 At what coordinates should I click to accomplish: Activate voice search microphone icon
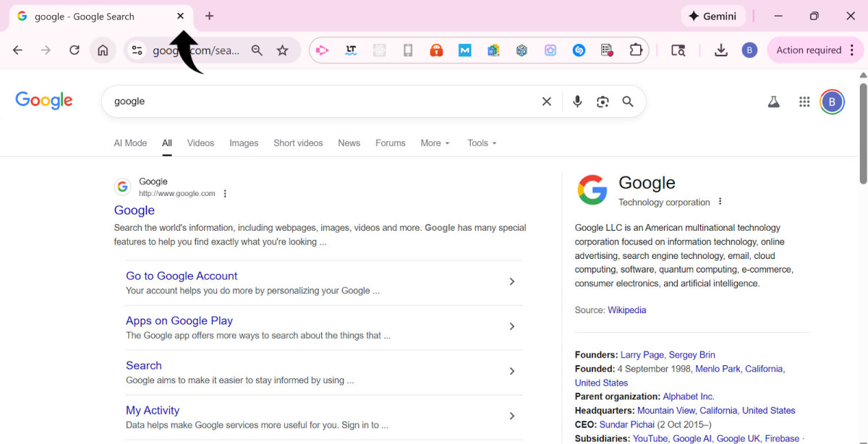point(577,101)
